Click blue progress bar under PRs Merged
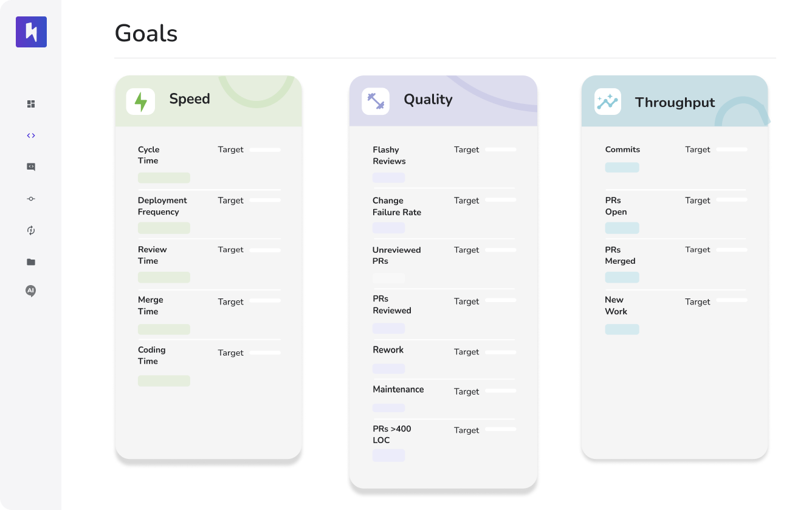 tap(622, 277)
